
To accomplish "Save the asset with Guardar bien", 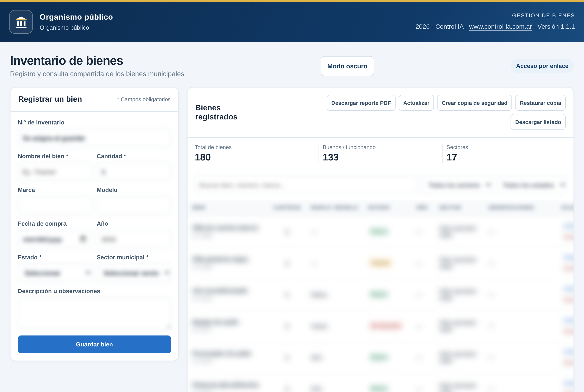I will click(x=94, y=344).
